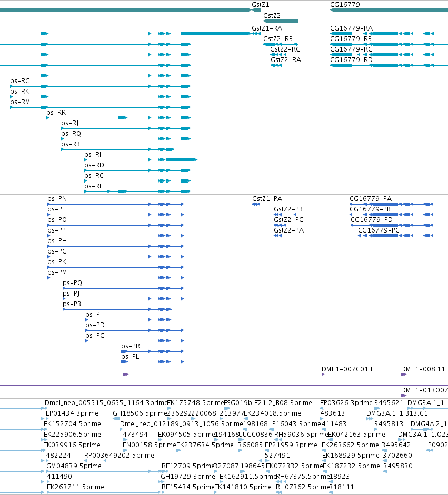
Task: Click EST GH18506.5prime
Action: pos(140,413)
